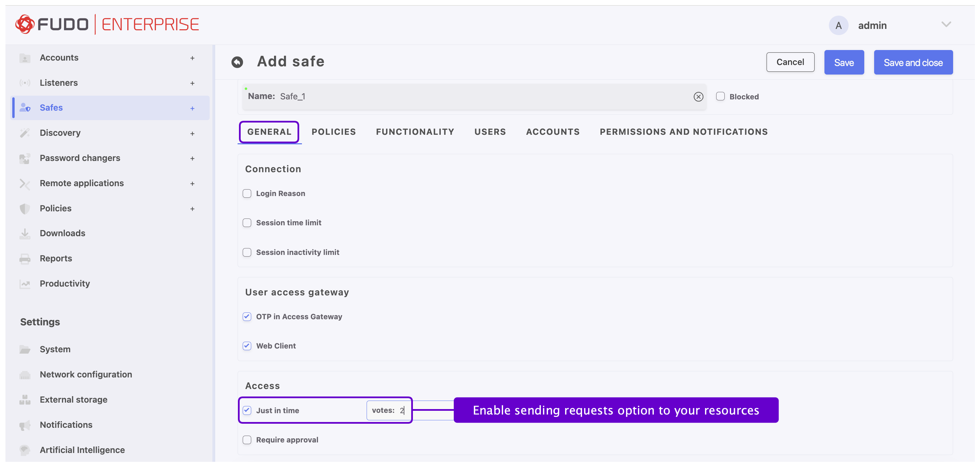Enable the Login Reason checkbox
Image resolution: width=980 pixels, height=470 pixels.
coord(247,193)
